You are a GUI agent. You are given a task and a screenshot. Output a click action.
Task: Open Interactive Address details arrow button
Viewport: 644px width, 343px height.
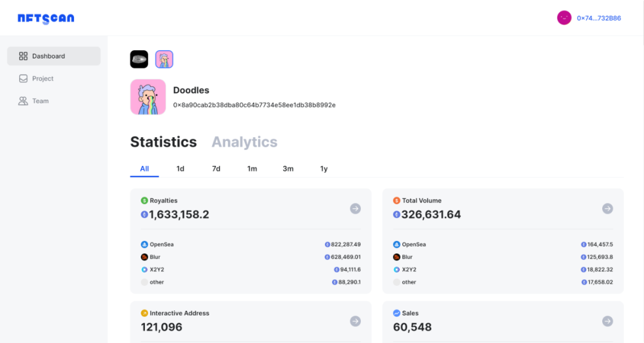[355, 322]
